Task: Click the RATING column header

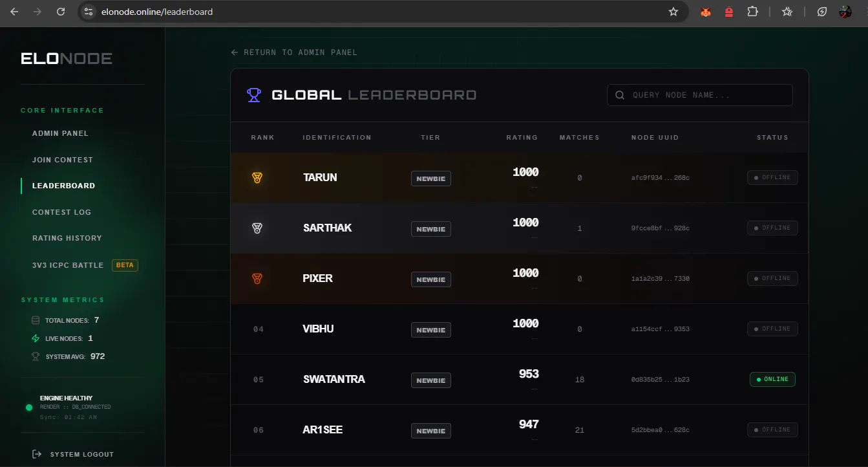Action: pyautogui.click(x=522, y=137)
